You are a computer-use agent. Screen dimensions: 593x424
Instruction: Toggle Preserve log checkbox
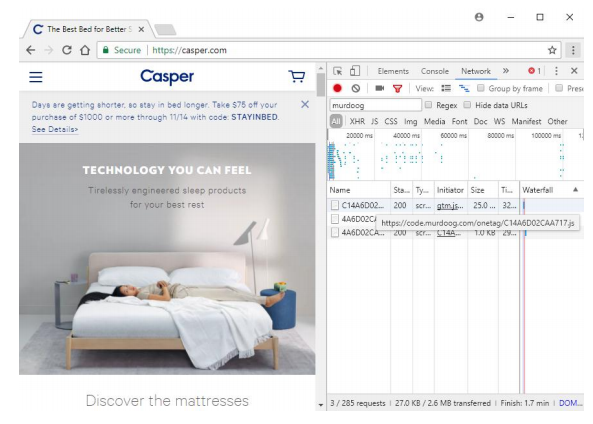[x=559, y=88]
